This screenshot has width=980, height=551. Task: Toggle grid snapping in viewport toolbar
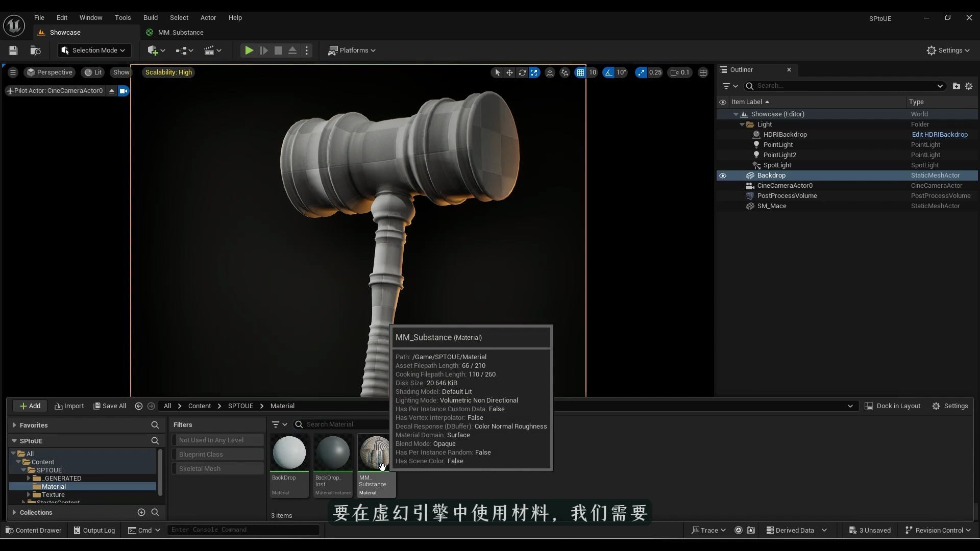[x=580, y=72]
